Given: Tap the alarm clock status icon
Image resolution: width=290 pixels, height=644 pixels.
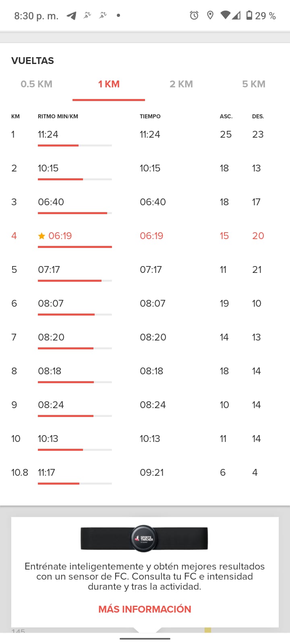Looking at the screenshot, I should point(194,15).
